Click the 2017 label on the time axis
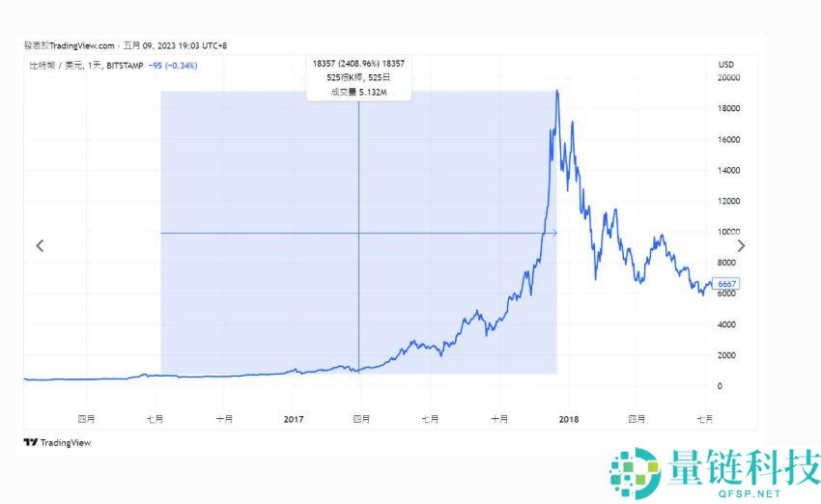The width and height of the screenshot is (821, 504). coord(294,419)
